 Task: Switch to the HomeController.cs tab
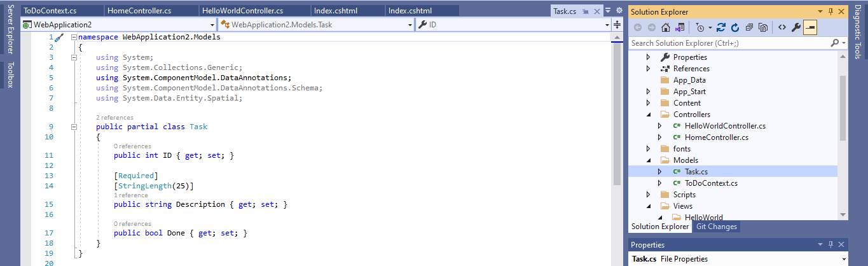pyautogui.click(x=151, y=11)
